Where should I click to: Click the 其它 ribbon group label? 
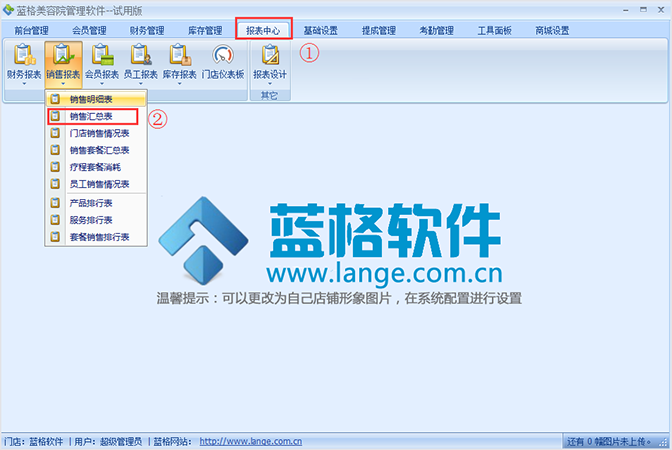pos(270,96)
